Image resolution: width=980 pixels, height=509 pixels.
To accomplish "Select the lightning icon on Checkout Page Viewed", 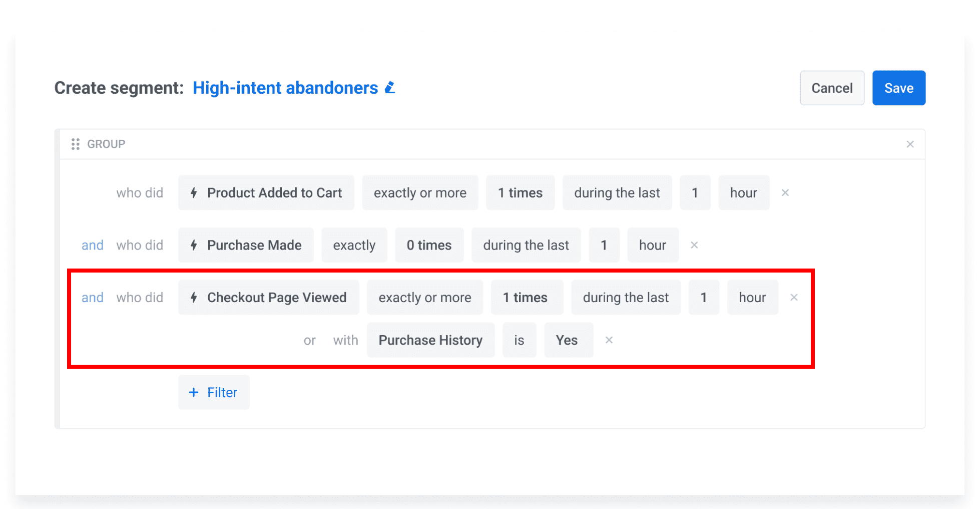I will [x=195, y=297].
